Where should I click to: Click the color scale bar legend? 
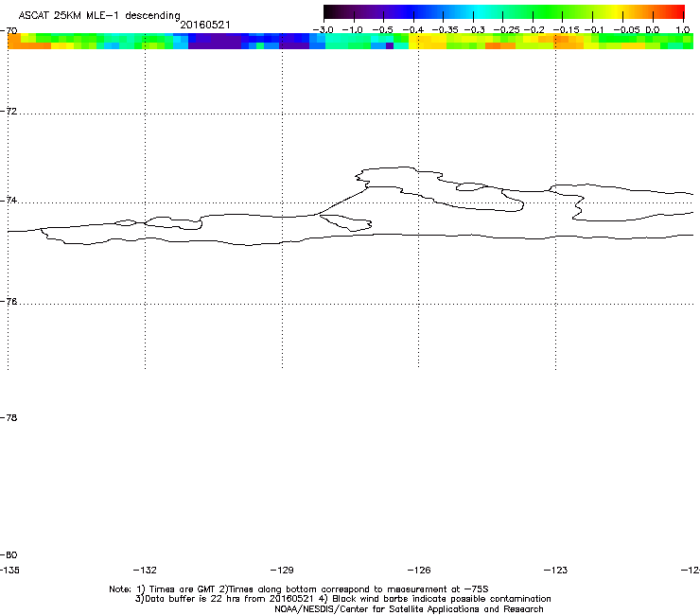click(504, 12)
